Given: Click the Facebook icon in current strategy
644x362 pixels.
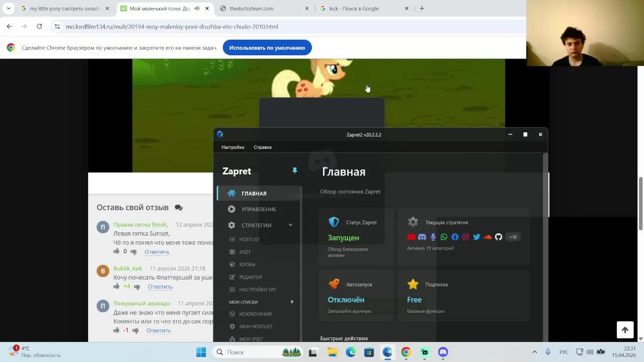Looking at the screenshot, I should coord(455,237).
